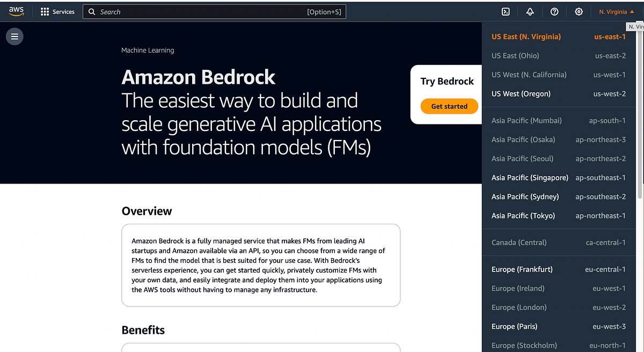Open the notifications bell

coord(530,11)
